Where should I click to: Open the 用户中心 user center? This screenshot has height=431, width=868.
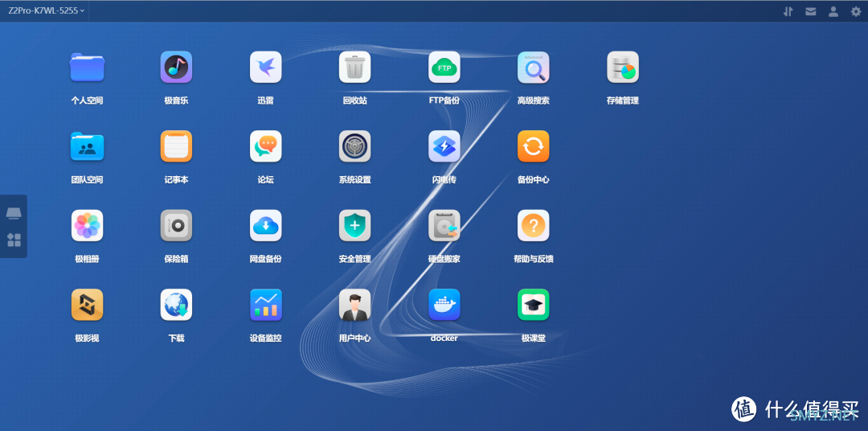tap(355, 305)
